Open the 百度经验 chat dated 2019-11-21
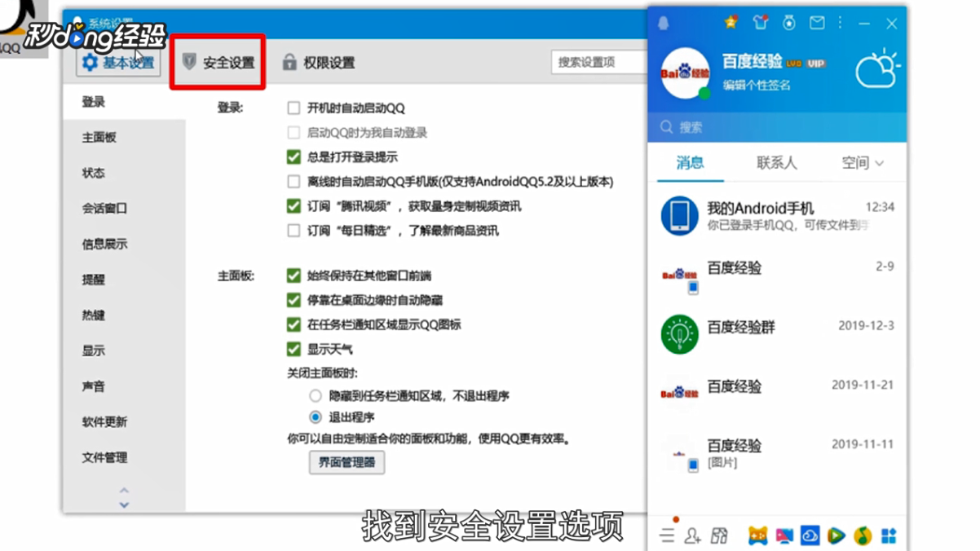Viewport: 980px width, 551px height. click(x=777, y=393)
